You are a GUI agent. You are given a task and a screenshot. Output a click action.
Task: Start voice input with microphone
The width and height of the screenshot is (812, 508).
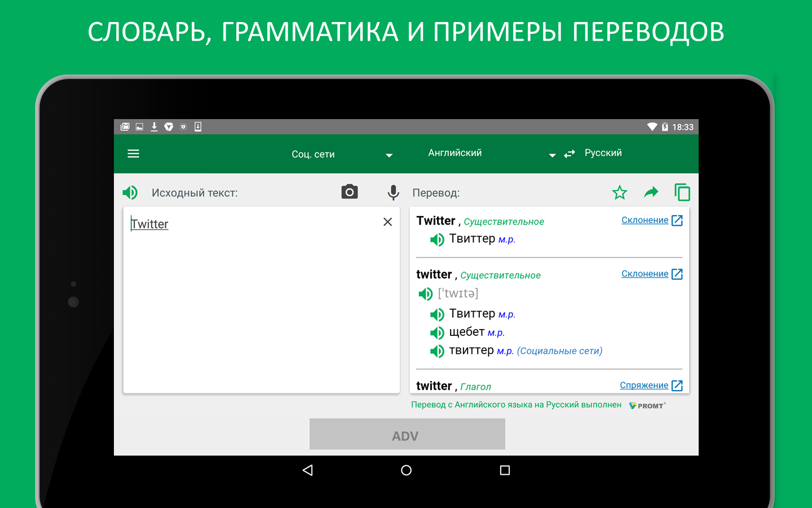394,192
